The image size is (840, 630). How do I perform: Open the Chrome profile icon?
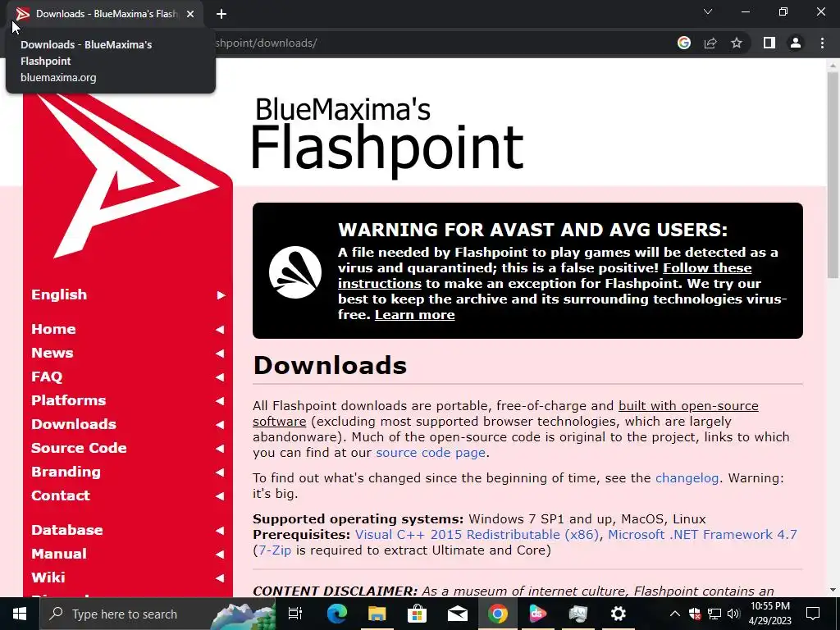click(796, 43)
